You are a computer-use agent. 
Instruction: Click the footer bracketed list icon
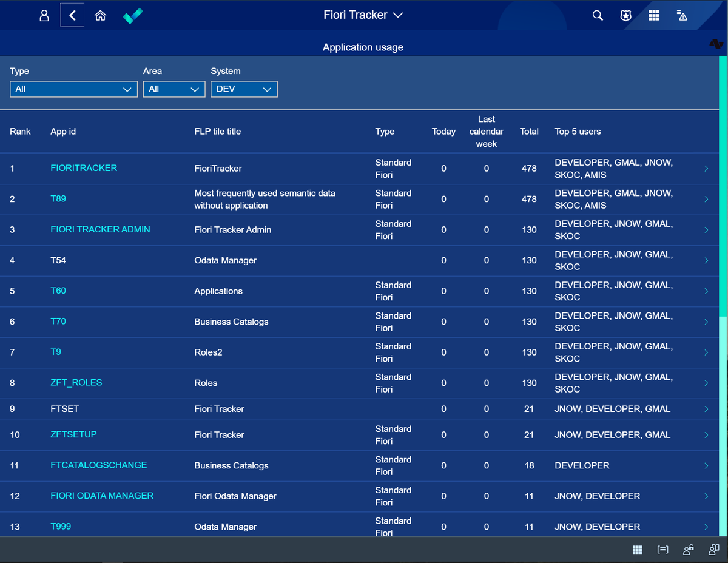(x=662, y=550)
